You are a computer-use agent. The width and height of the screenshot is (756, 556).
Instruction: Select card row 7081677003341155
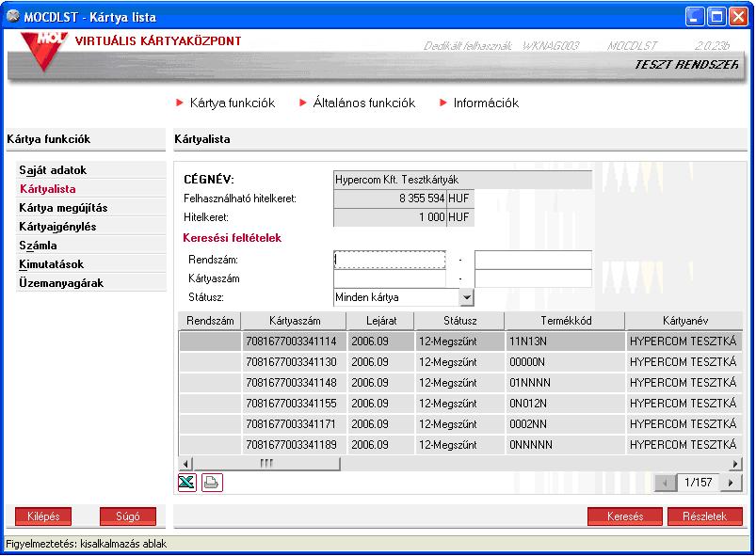(460, 404)
